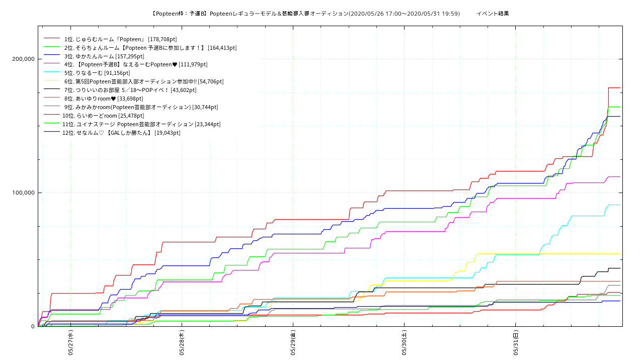The height and width of the screenshot is (362, 644).
Task: Click the y-axis label 100,000
Action: point(23,193)
